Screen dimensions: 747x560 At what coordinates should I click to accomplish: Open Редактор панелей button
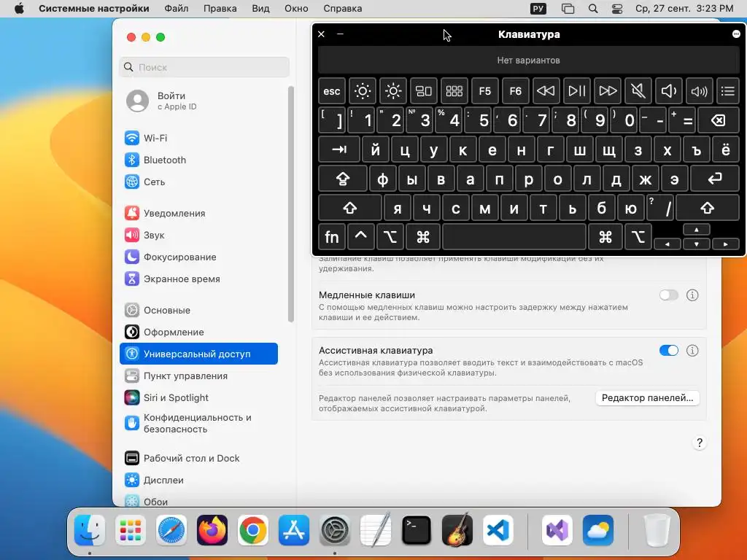click(x=648, y=397)
